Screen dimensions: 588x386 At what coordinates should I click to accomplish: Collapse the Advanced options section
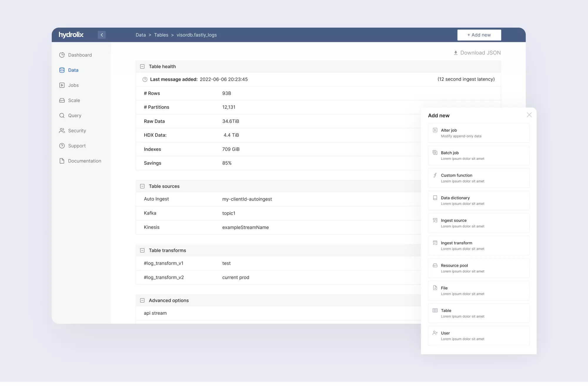[x=142, y=301]
